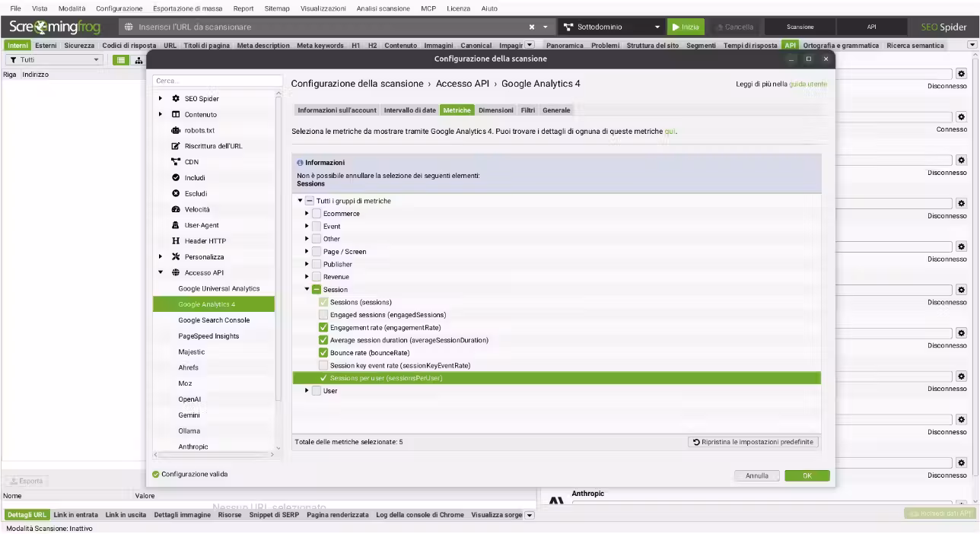Image resolution: width=980 pixels, height=534 pixels.
Task: Open the URL history dropdown arrow
Action: (x=546, y=27)
